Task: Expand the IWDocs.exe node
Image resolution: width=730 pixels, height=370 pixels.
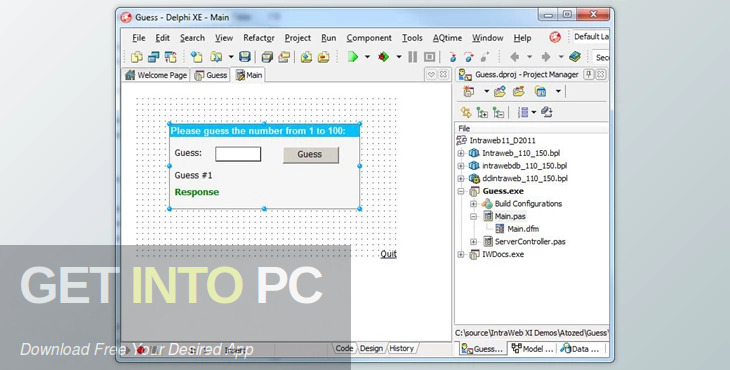Action: [460, 255]
